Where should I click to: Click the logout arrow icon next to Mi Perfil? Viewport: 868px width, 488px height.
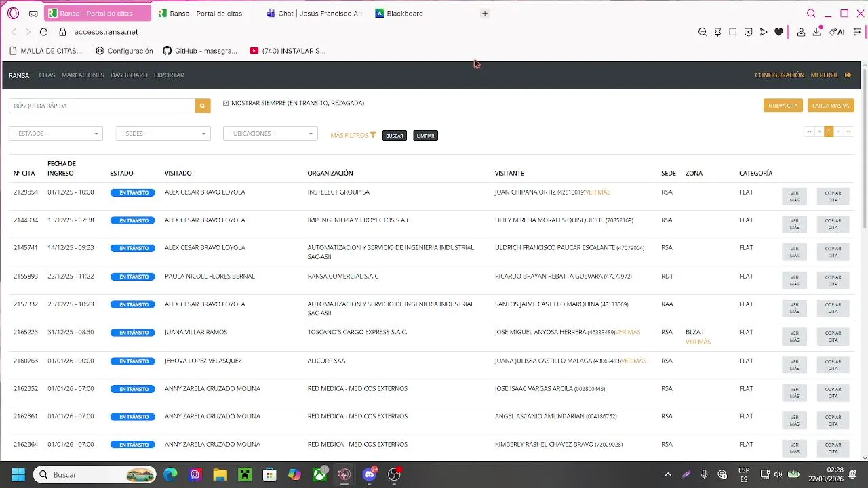848,75
